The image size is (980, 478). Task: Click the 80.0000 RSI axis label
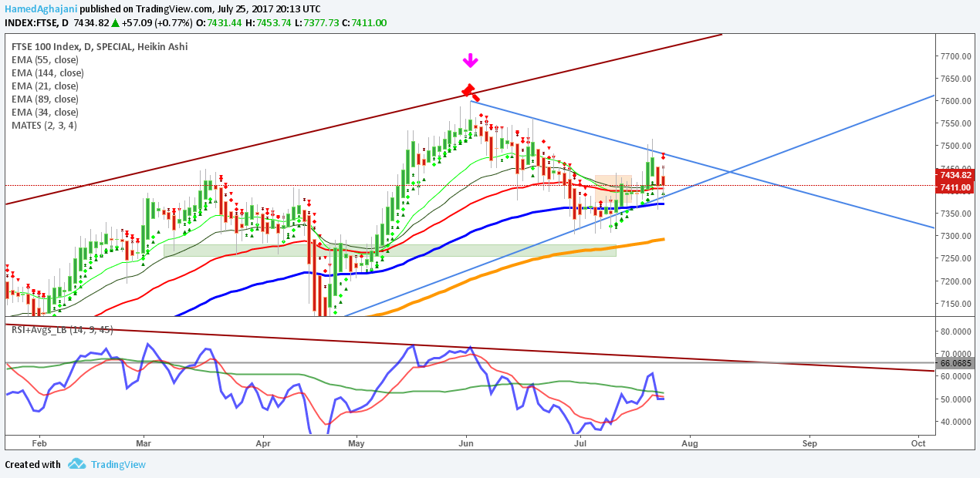pos(955,332)
